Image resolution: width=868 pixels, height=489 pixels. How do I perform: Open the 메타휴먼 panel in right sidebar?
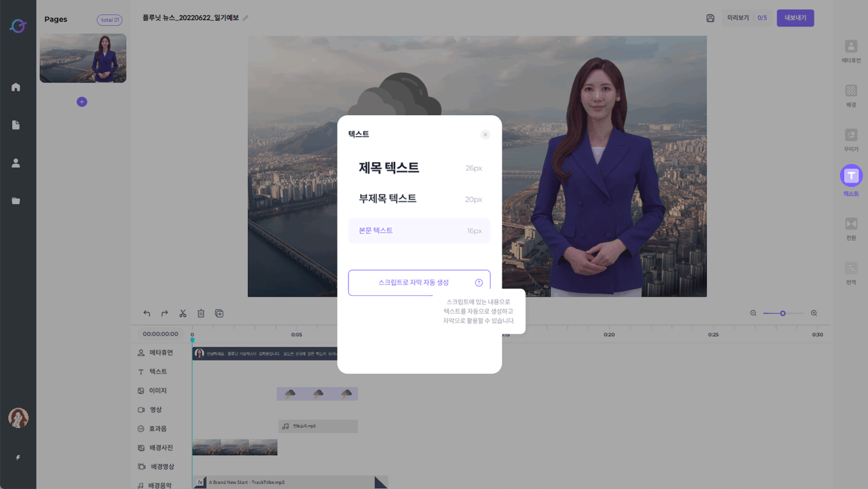coord(851,51)
